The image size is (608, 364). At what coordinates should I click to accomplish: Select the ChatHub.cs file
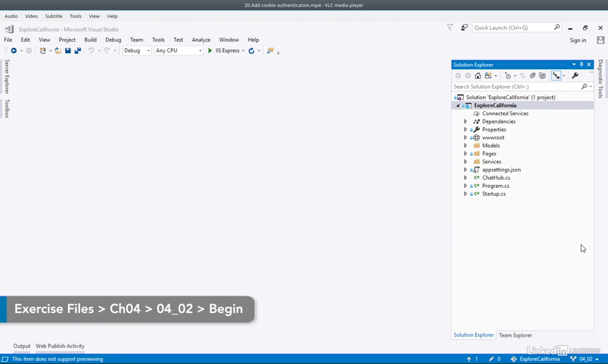(496, 178)
